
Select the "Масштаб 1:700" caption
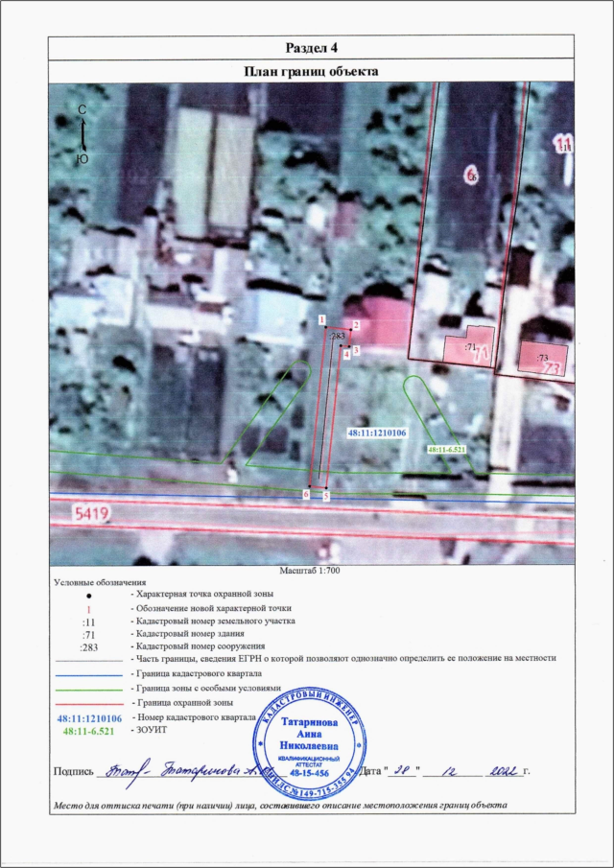pyautogui.click(x=311, y=570)
